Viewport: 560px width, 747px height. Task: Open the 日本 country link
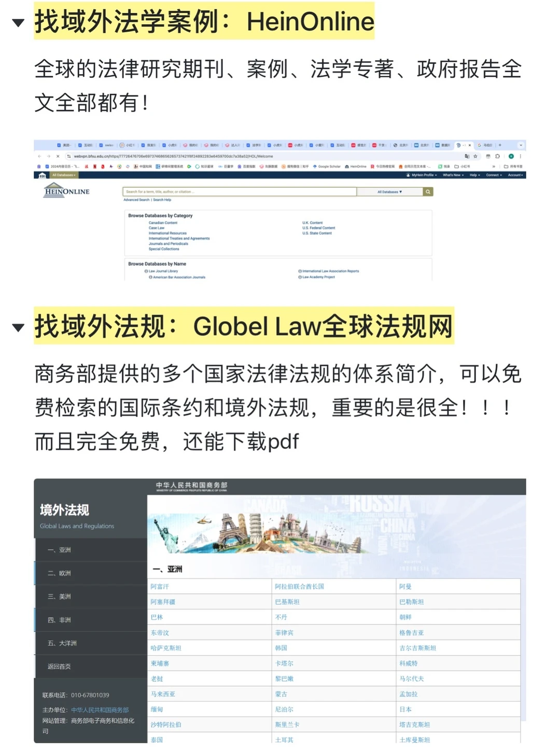click(405, 710)
